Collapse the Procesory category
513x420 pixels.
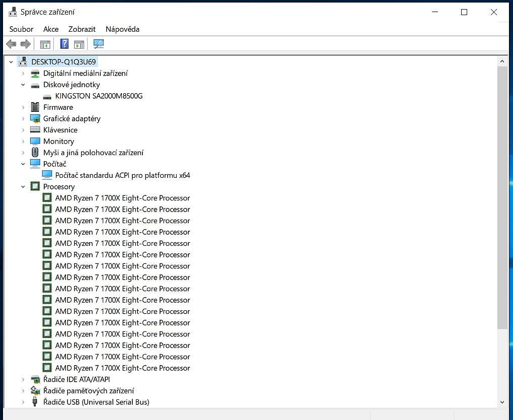tap(23, 187)
